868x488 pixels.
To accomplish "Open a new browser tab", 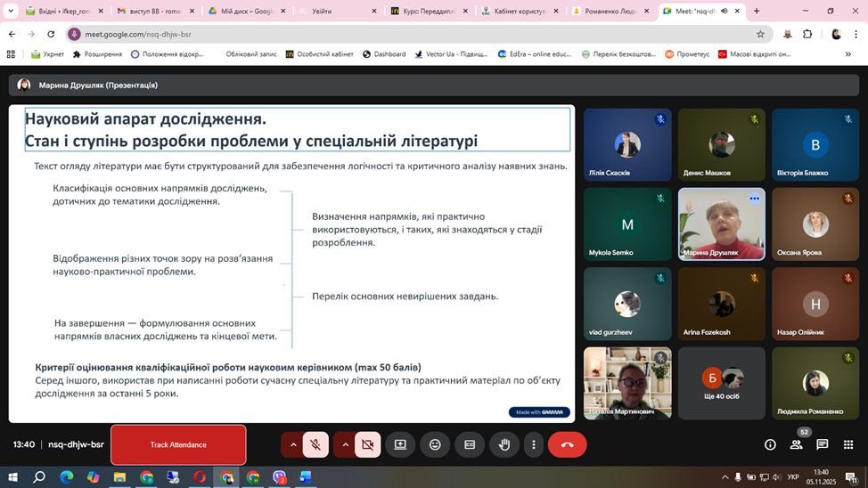I will 757,11.
